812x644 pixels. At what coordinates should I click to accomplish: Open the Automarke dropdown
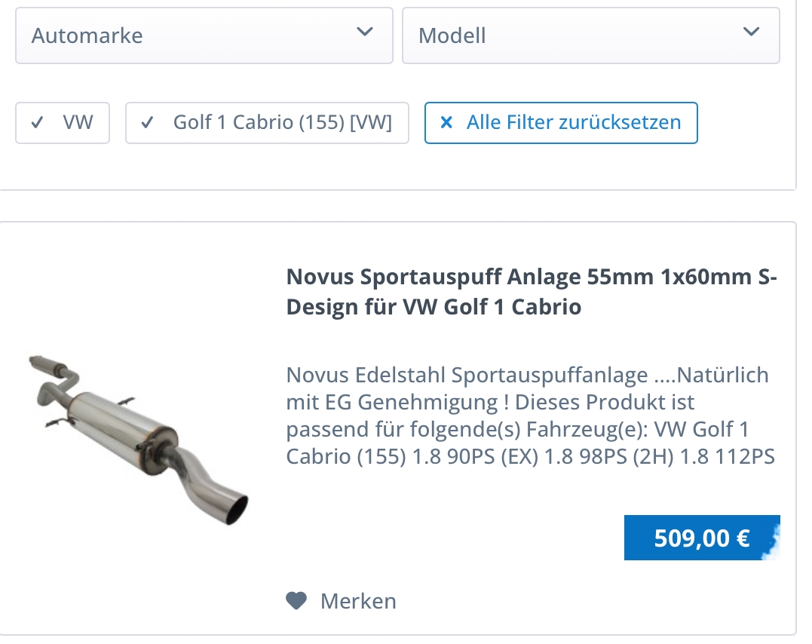(204, 35)
